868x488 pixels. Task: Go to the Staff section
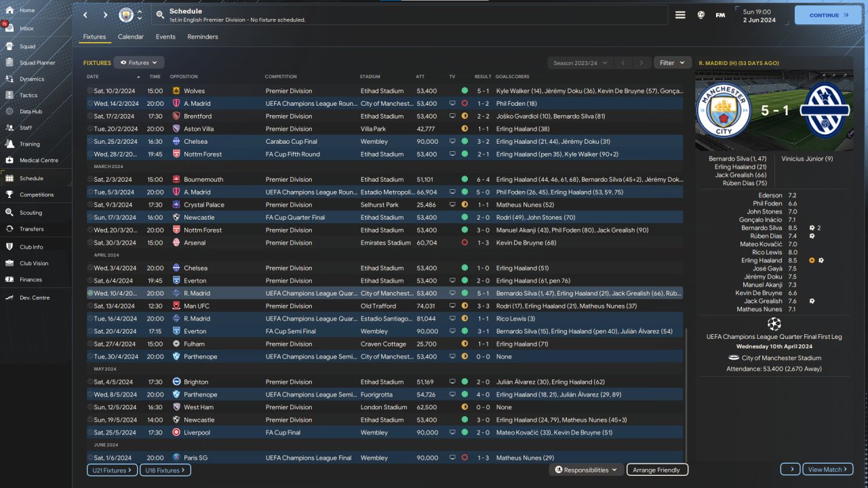pyautogui.click(x=26, y=128)
